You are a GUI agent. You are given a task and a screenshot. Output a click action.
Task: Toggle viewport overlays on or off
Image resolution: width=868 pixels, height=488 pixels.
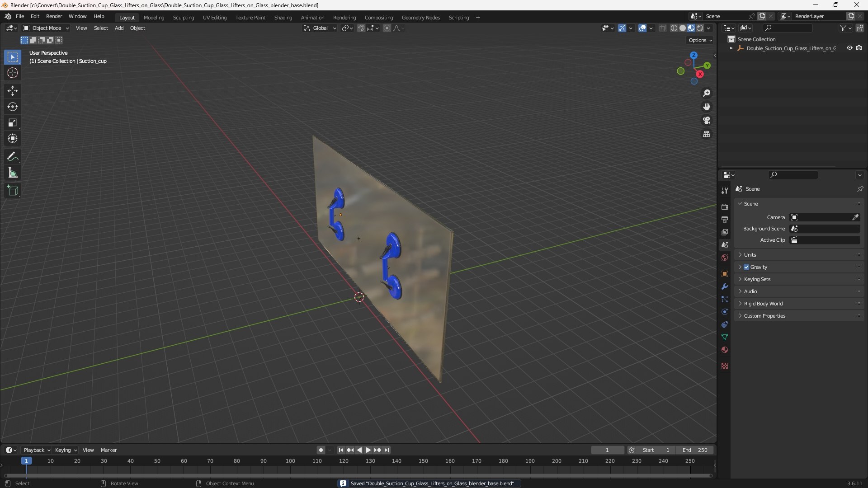point(642,28)
